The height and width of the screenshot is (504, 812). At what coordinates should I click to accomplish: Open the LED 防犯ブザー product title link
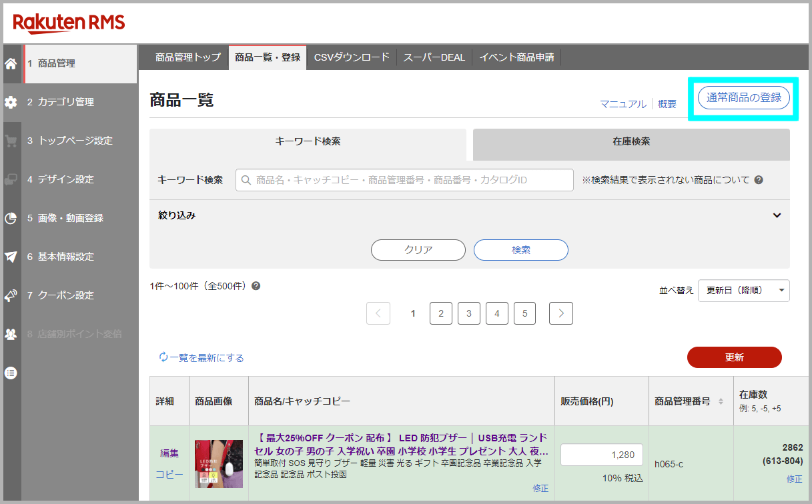point(402,445)
